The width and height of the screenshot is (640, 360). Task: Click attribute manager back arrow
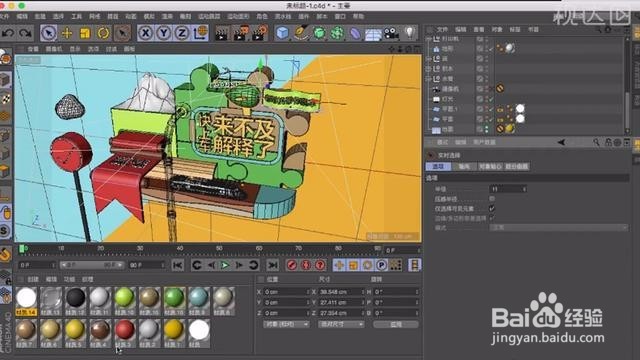tap(562, 142)
